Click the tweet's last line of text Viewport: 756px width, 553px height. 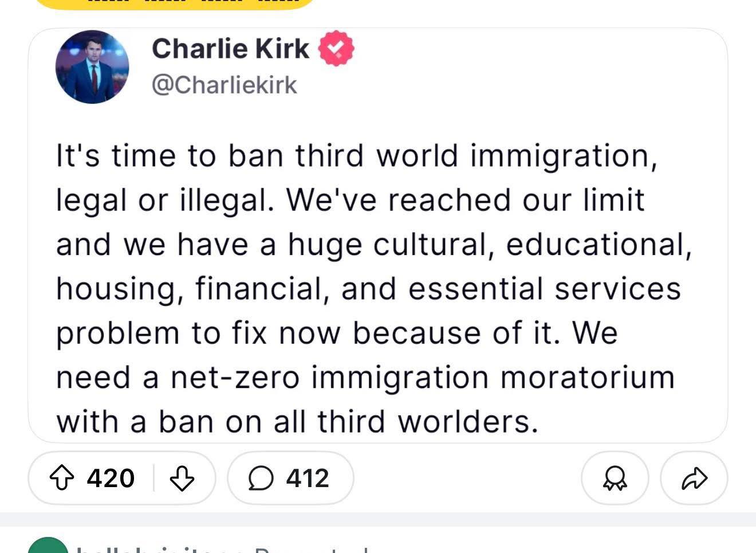click(x=297, y=422)
